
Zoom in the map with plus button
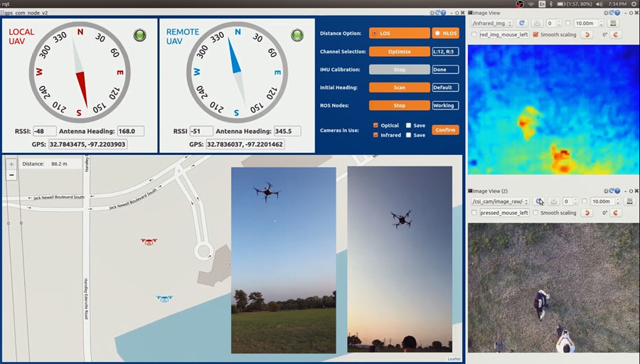point(11,164)
